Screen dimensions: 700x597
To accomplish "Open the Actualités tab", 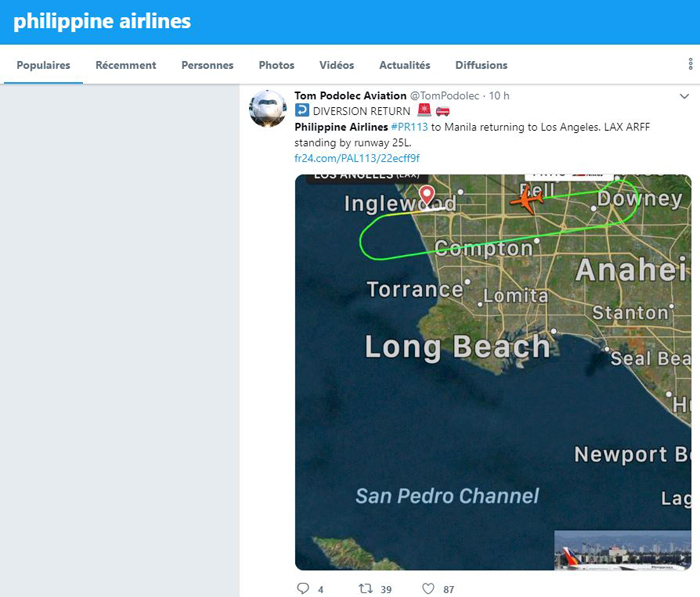I will coord(404,65).
